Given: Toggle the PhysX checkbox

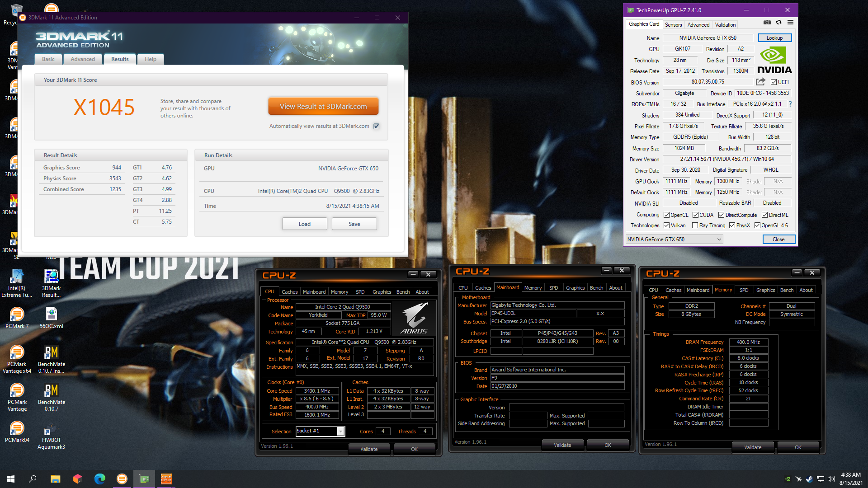Looking at the screenshot, I should point(732,225).
